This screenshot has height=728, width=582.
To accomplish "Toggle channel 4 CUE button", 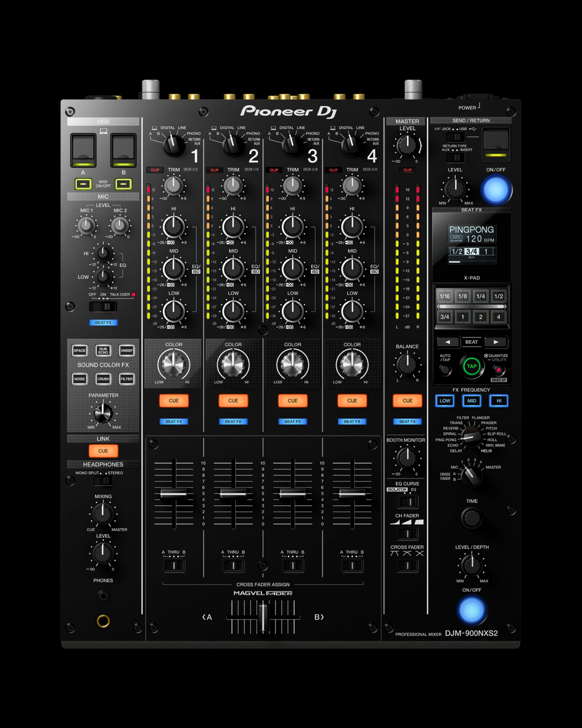I will point(352,400).
